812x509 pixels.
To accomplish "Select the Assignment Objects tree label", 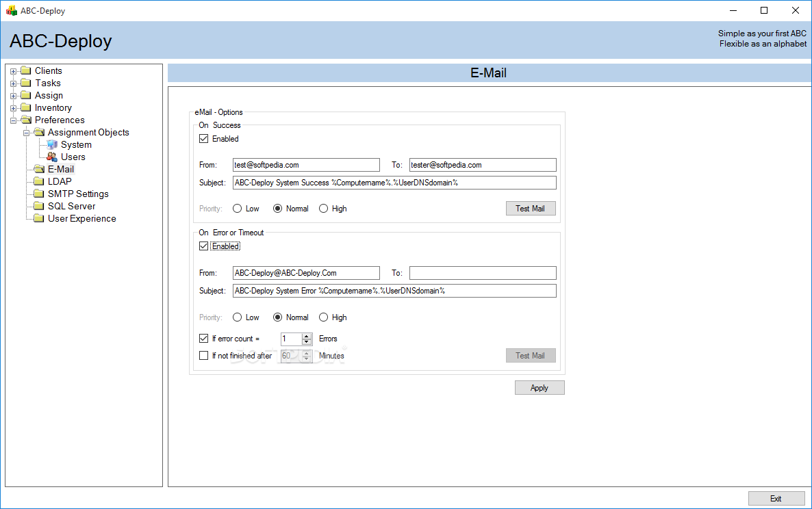I will pos(88,133).
